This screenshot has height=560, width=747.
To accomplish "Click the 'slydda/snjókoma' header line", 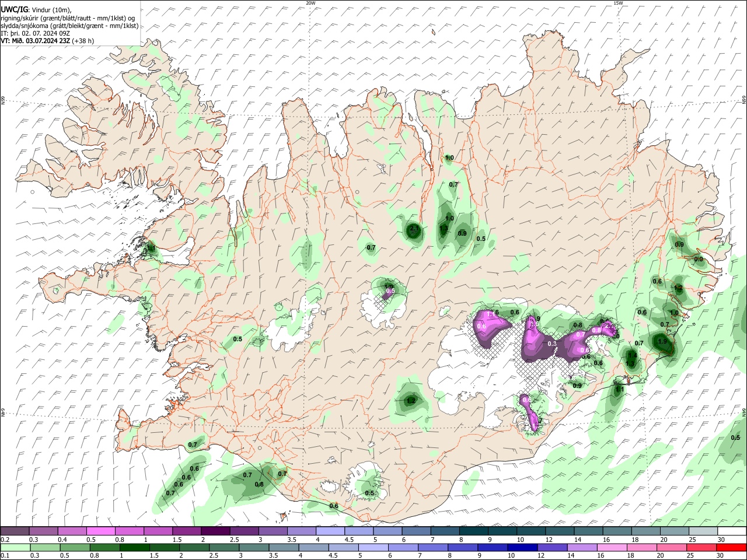I will point(69,26).
